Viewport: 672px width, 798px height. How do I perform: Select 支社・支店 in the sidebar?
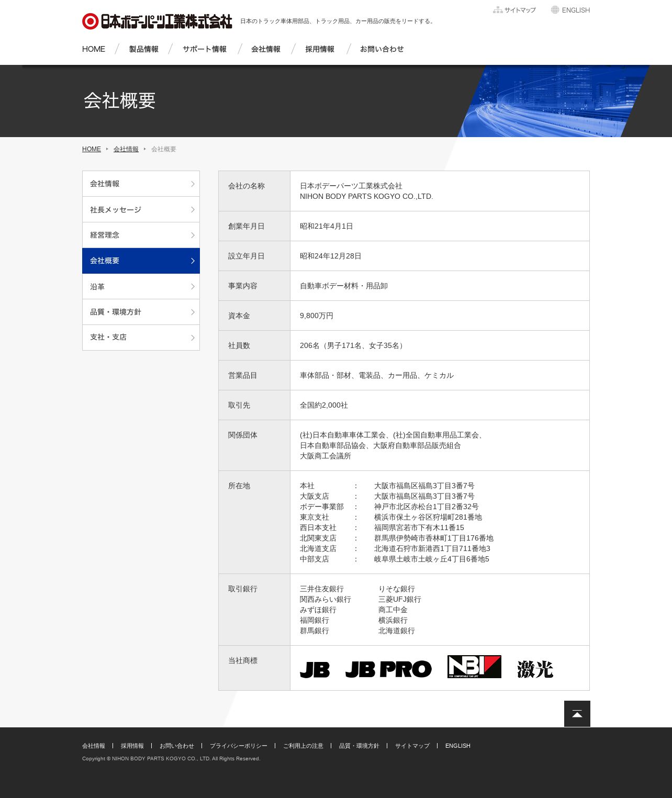tap(141, 338)
